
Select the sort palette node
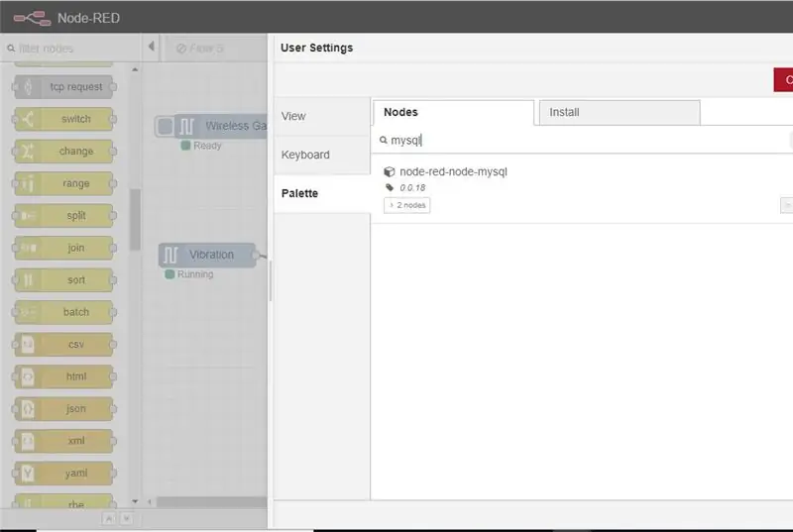(x=64, y=280)
